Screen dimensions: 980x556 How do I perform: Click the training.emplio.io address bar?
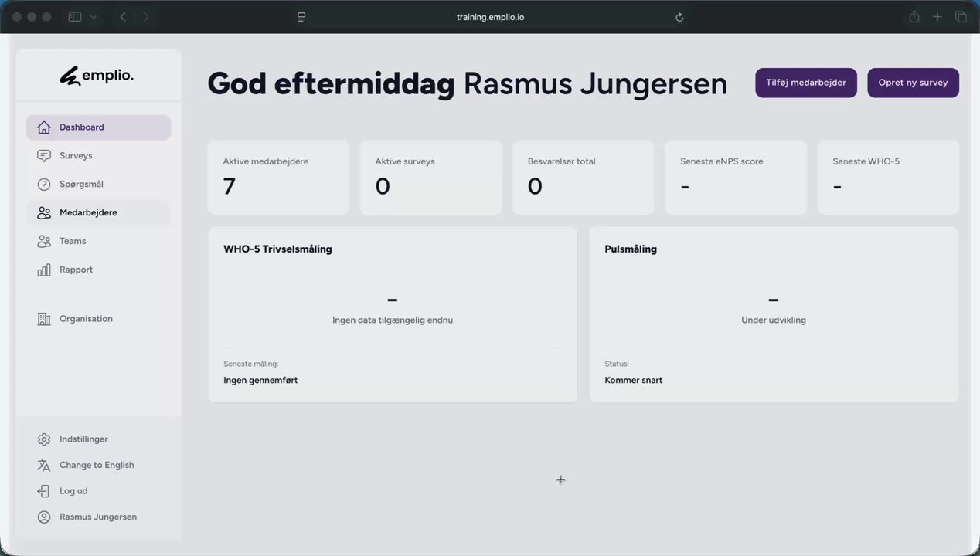490,17
